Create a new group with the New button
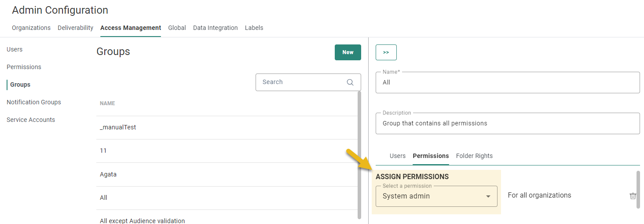This screenshot has height=224, width=644. click(348, 52)
